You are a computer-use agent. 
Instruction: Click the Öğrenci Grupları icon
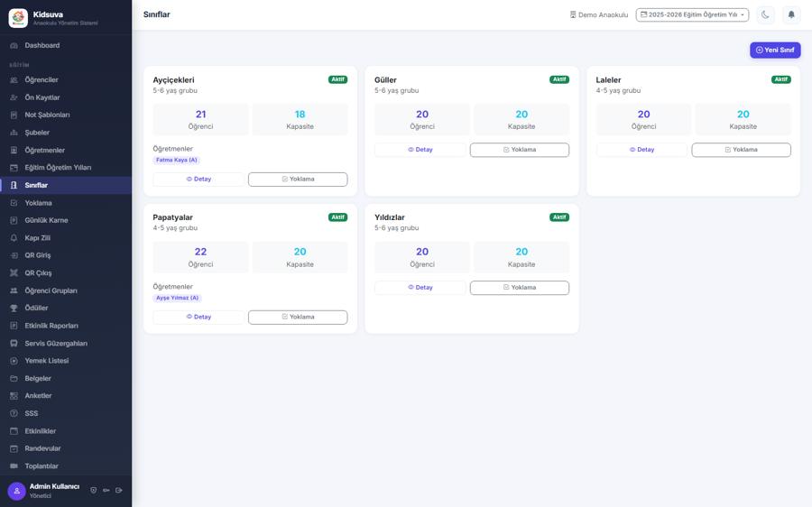tap(14, 290)
